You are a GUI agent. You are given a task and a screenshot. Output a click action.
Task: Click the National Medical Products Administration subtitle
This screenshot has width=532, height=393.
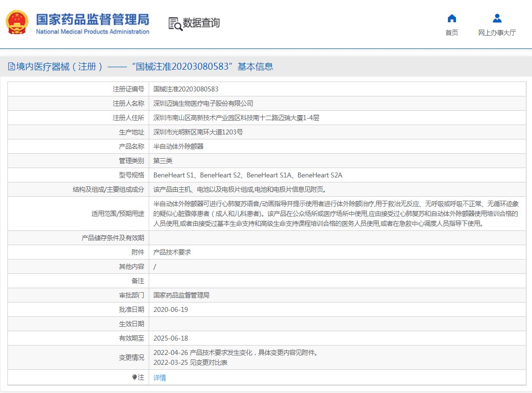92,32
